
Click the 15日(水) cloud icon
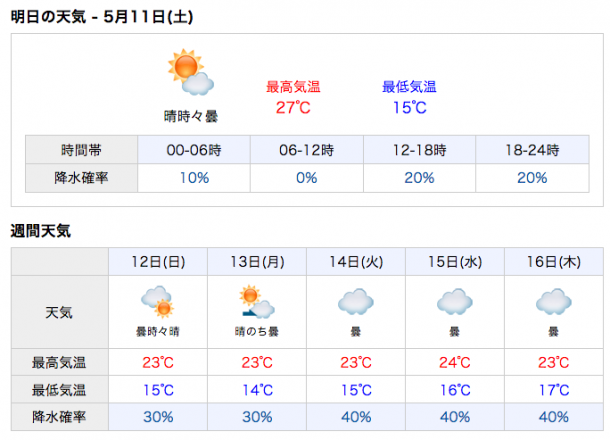click(x=454, y=302)
